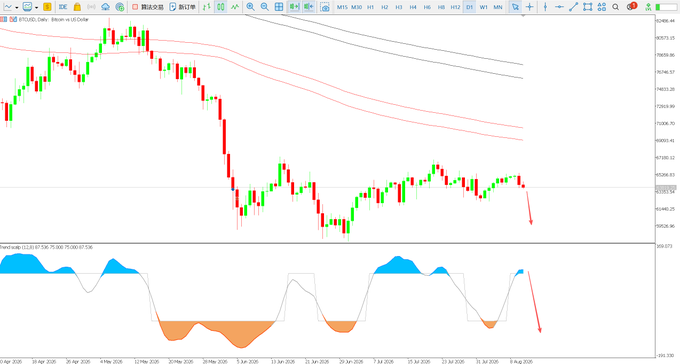Select the trendline drawing tool
Screen dimensions: 680x364
point(573,7)
